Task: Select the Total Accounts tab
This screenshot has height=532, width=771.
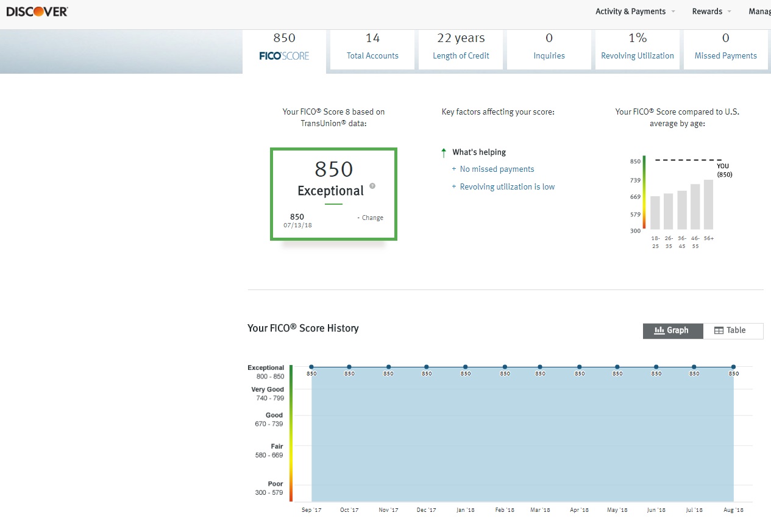Action: pos(372,49)
